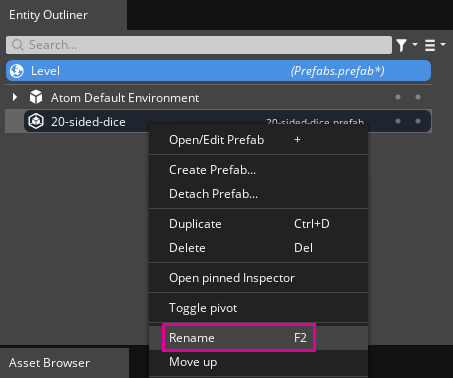Open the filter dropdown arrow
Screen dimensions: 453x378
[x=415, y=44]
